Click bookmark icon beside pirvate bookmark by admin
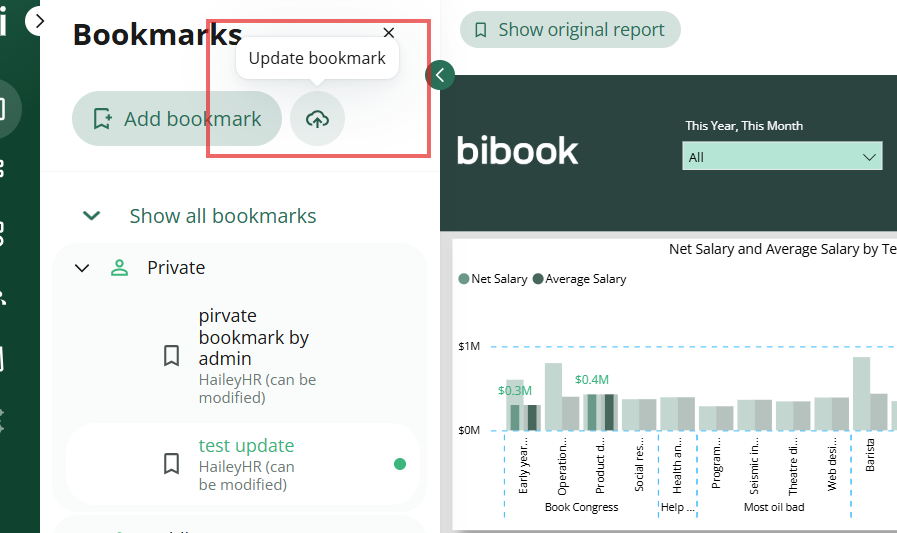 coord(172,356)
